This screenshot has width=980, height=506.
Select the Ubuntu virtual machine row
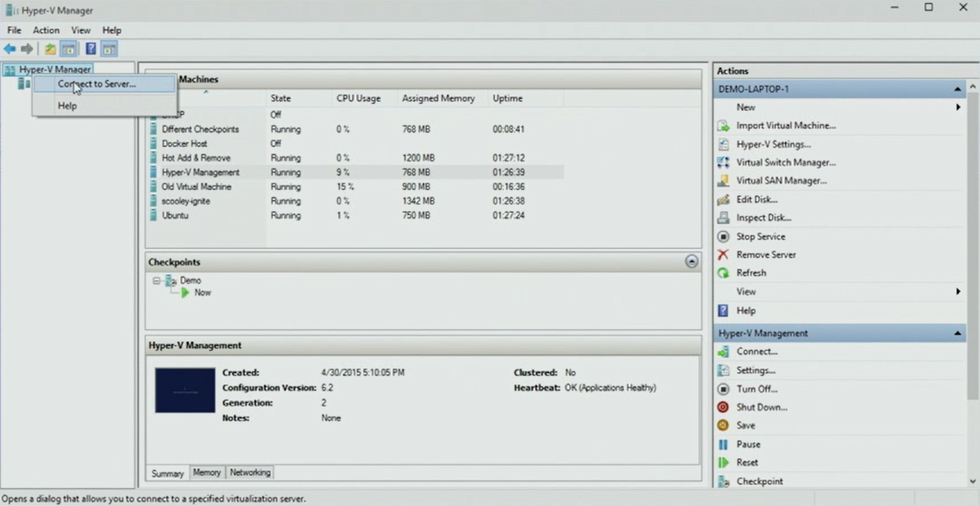click(176, 215)
